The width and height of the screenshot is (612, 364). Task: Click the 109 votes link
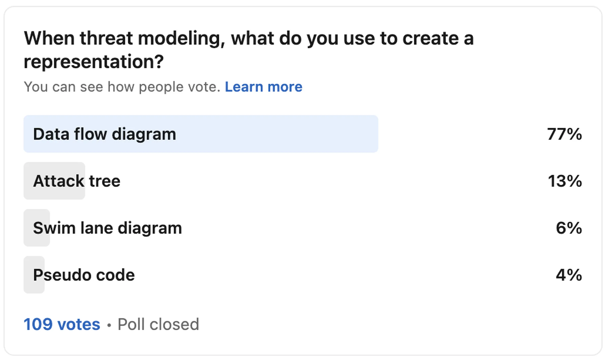point(62,324)
